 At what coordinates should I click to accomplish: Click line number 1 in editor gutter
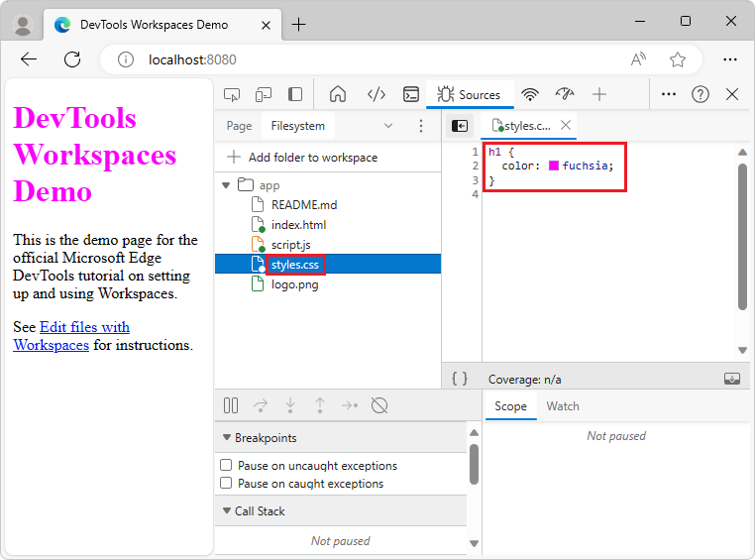[475, 153]
